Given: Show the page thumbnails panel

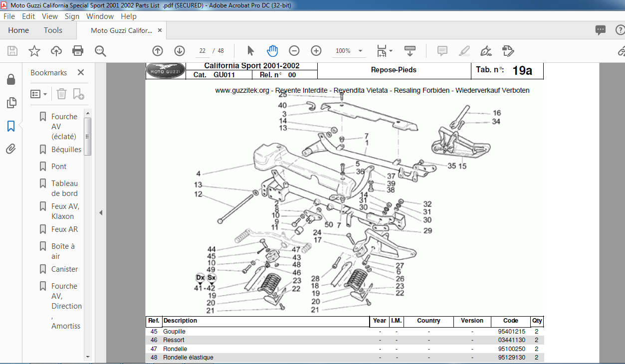Looking at the screenshot, I should pyautogui.click(x=11, y=103).
